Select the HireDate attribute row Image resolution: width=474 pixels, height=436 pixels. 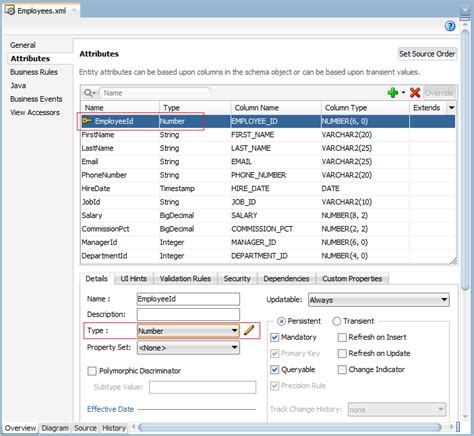click(x=268, y=188)
